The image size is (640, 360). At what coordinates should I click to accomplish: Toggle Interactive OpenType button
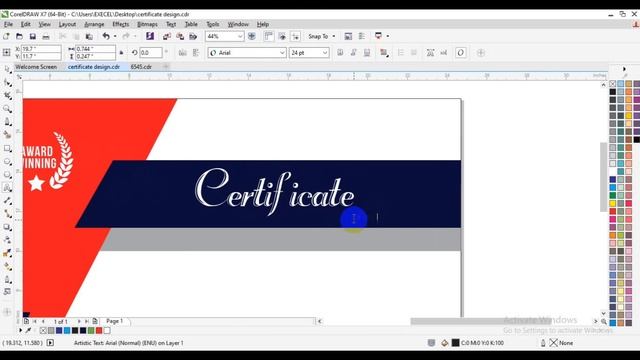click(x=461, y=53)
